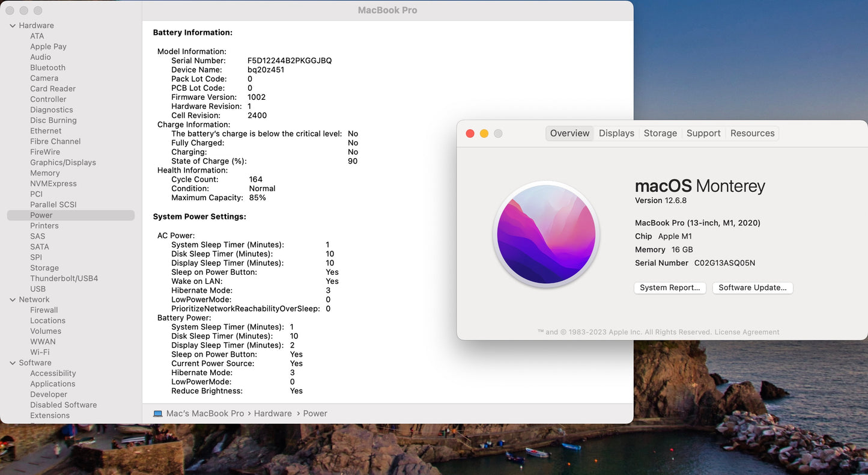Select the Support tab
Screen dimensions: 868x475
[703, 133]
